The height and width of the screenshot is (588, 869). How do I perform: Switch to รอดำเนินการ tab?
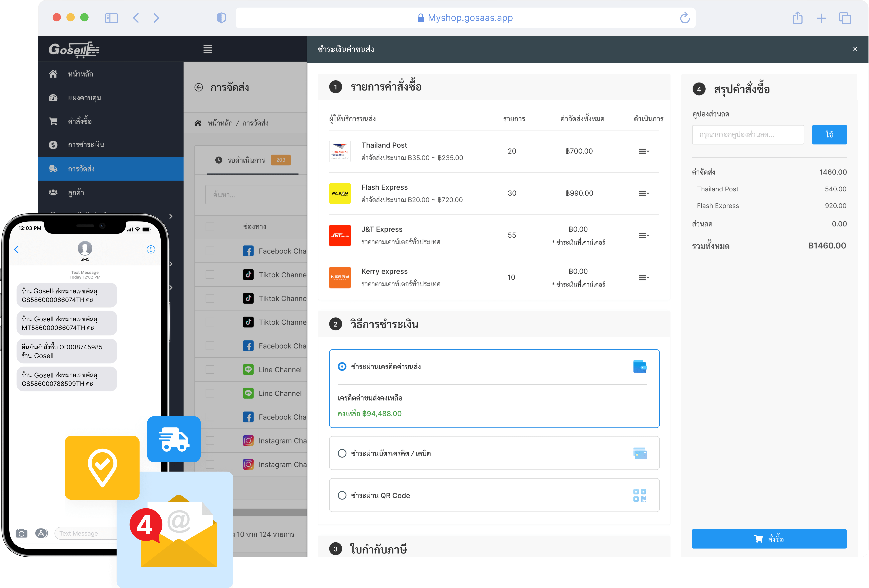click(x=253, y=160)
